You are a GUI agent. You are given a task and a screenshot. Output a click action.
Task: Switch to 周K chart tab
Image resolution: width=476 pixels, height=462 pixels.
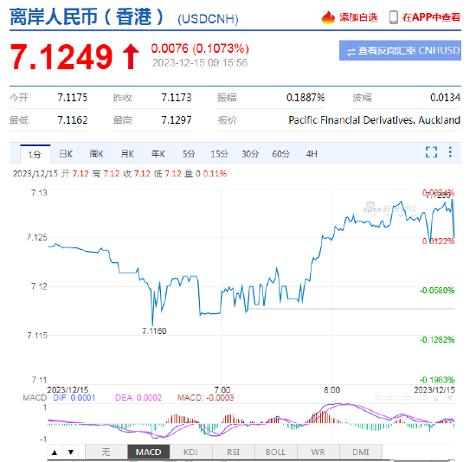click(x=96, y=154)
